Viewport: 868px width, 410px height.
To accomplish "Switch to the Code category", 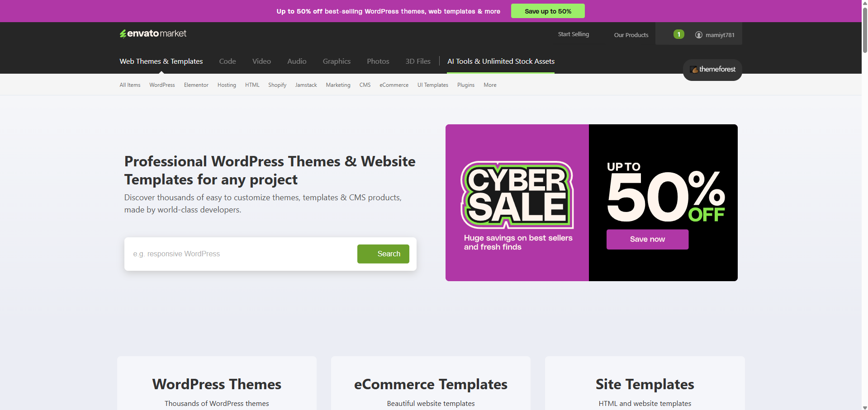I will (x=228, y=61).
